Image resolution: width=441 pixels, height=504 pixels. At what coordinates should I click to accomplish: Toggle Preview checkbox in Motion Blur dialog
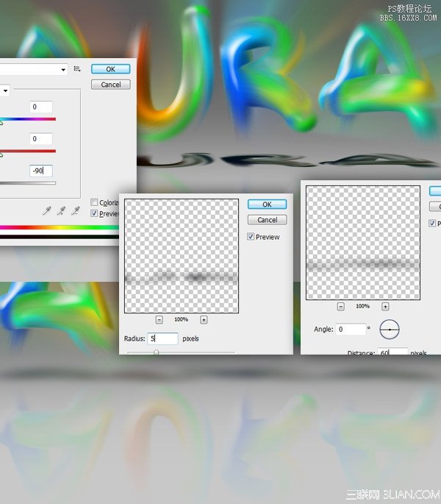pyautogui.click(x=432, y=223)
